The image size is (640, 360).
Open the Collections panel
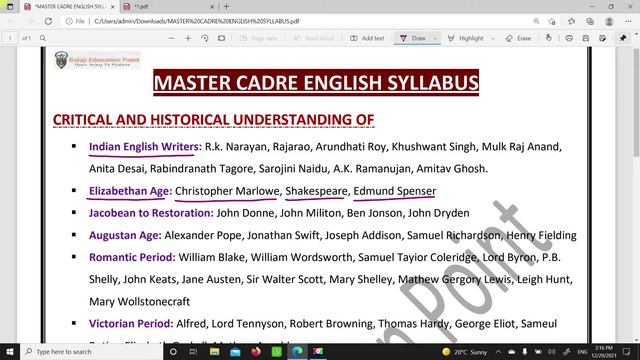(x=590, y=21)
